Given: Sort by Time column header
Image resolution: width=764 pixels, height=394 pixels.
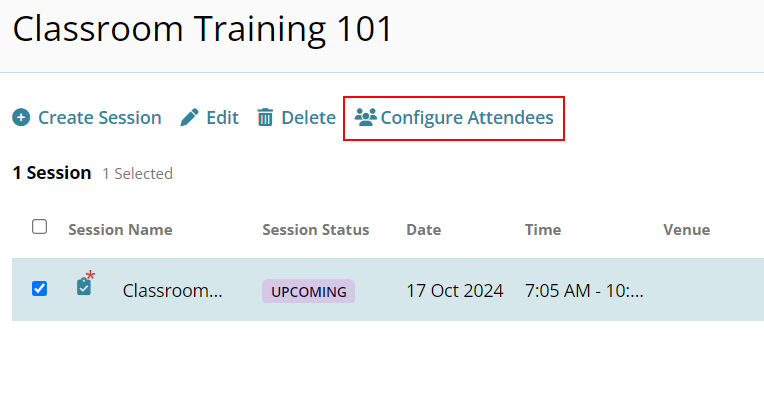Looking at the screenshot, I should (543, 229).
